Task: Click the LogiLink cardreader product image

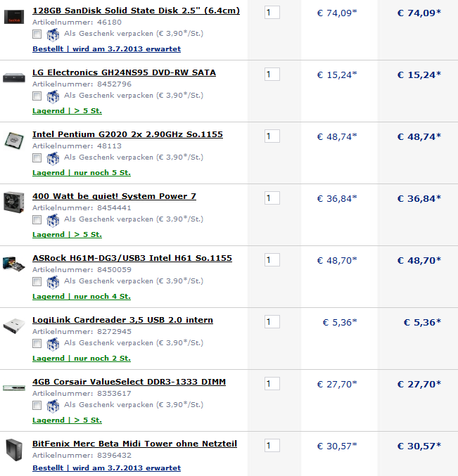Action: coord(13,326)
